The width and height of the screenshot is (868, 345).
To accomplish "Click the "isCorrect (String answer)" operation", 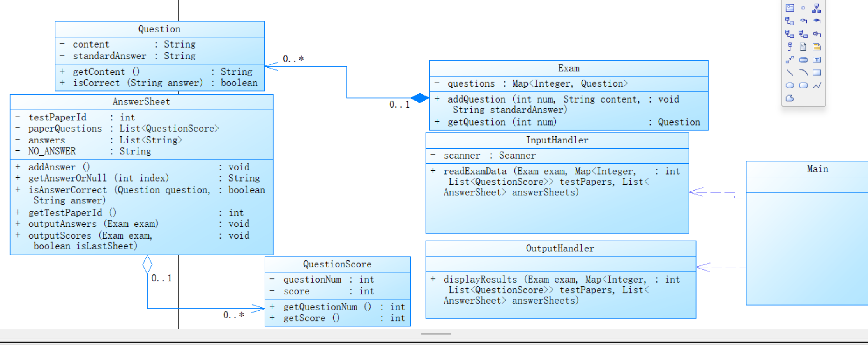I will click(159, 83).
